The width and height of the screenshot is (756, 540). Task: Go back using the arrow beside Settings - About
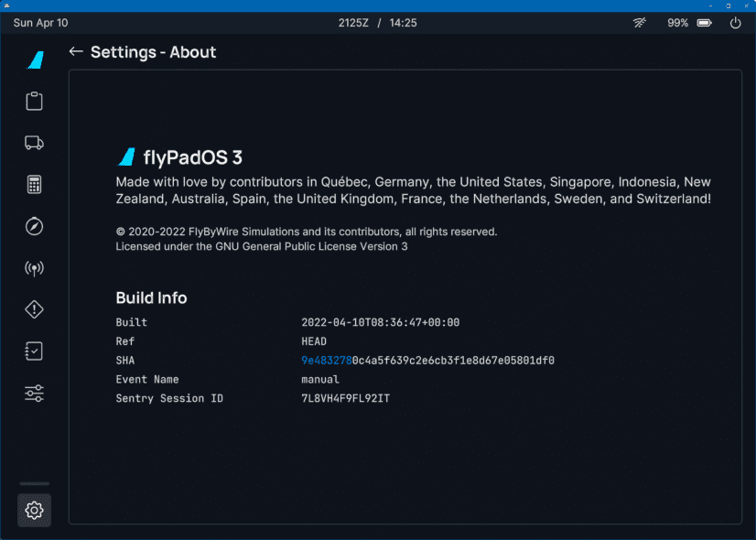76,52
